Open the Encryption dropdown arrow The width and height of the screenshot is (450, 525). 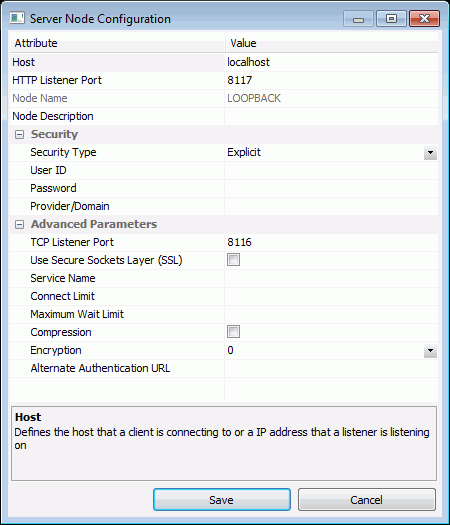coord(430,351)
